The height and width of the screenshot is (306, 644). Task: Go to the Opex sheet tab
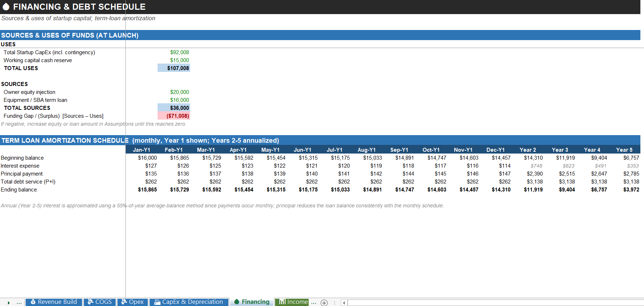(x=133, y=302)
